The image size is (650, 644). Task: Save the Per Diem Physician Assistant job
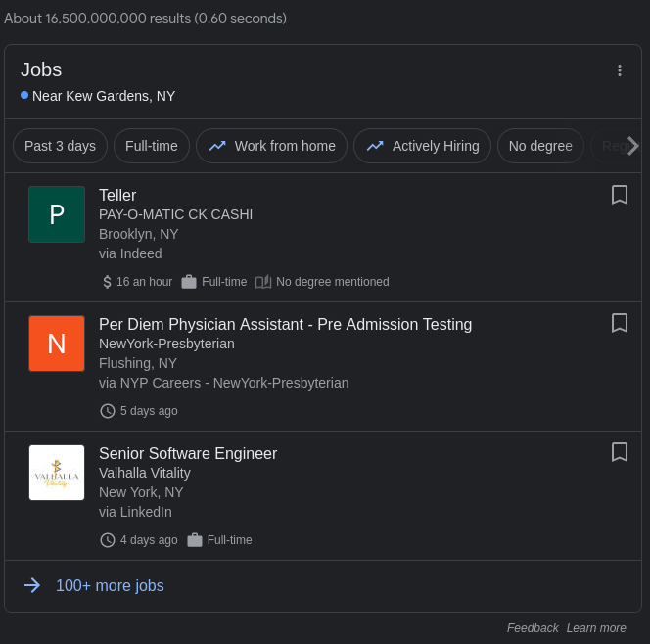[619, 323]
